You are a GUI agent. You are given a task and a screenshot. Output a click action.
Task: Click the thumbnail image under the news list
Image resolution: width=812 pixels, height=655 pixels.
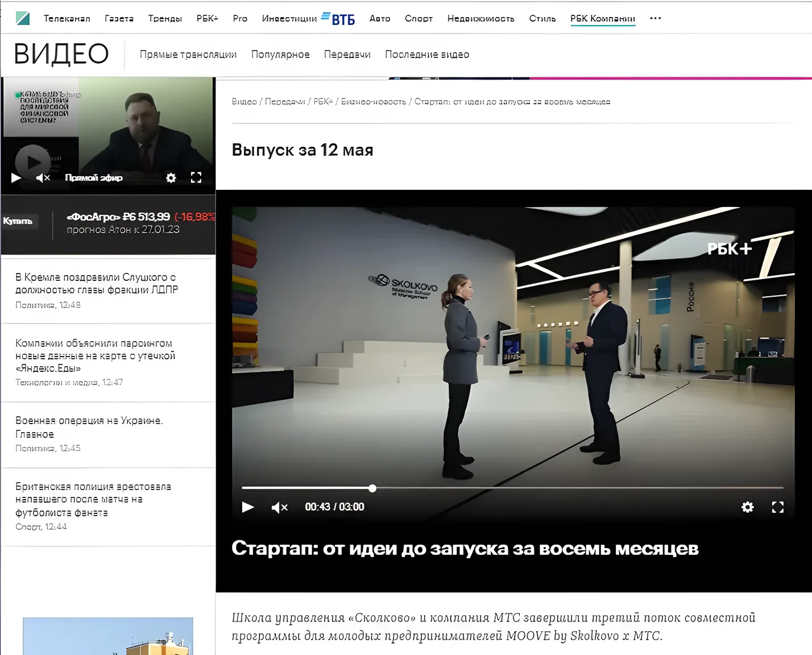(108, 636)
